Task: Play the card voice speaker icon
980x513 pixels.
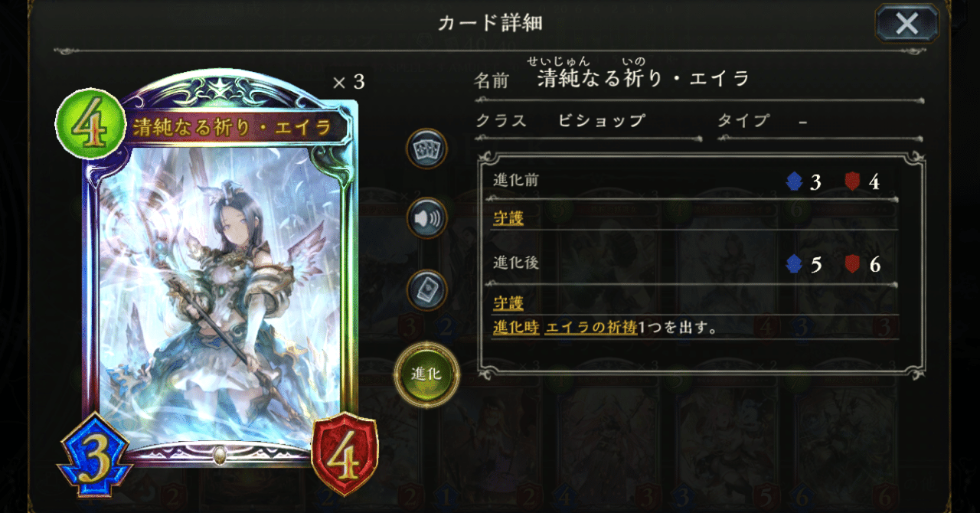Action: (x=426, y=219)
